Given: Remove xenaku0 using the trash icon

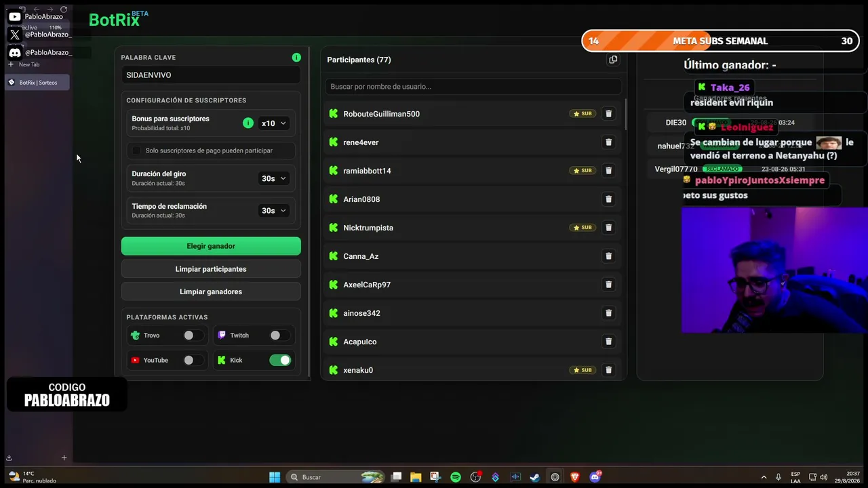Looking at the screenshot, I should click(x=608, y=370).
